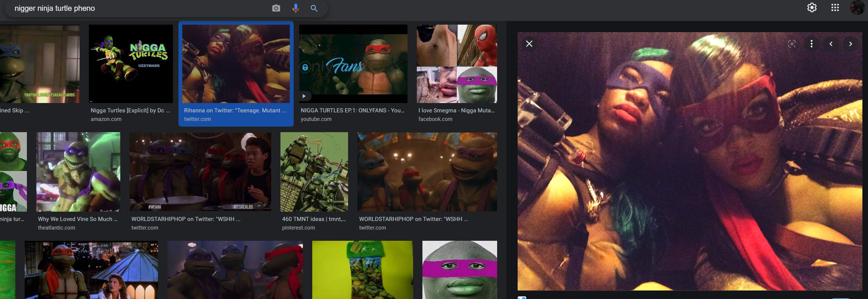Open the youtube.com source link
Viewport: 868px width, 299px height.
pos(316,119)
